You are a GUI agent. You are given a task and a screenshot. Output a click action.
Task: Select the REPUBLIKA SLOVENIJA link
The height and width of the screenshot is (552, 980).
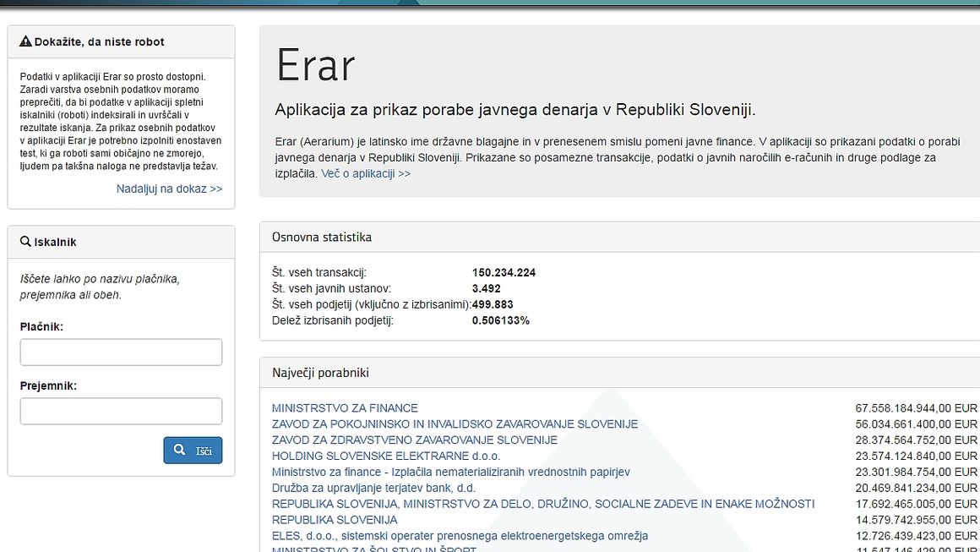335,520
